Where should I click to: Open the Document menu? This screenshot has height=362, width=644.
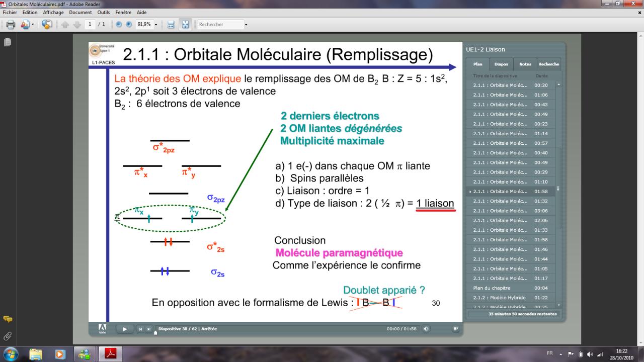tap(80, 12)
